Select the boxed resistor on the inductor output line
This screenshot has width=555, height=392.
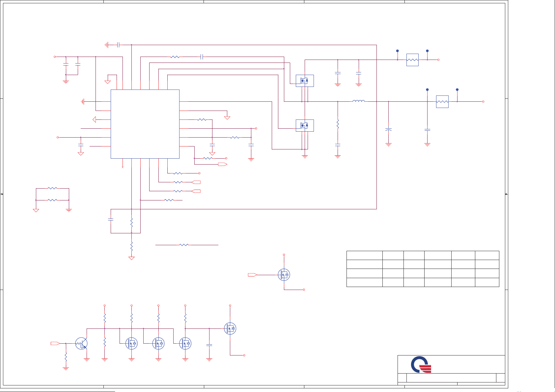pyautogui.click(x=442, y=102)
